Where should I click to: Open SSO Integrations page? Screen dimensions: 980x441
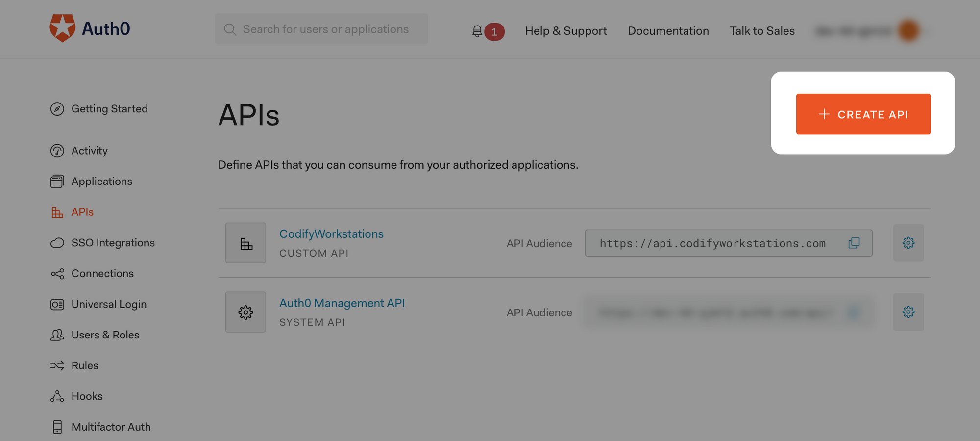tap(113, 243)
